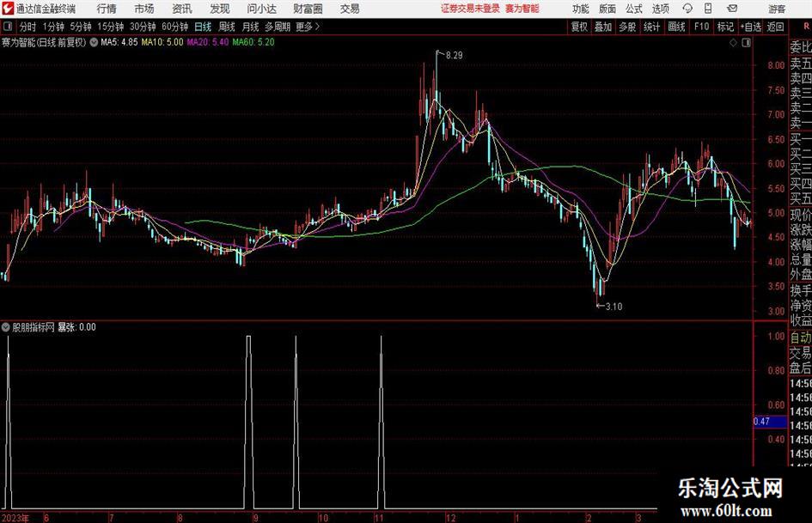
Task: Click the headset customer service icon
Action: coord(687,9)
